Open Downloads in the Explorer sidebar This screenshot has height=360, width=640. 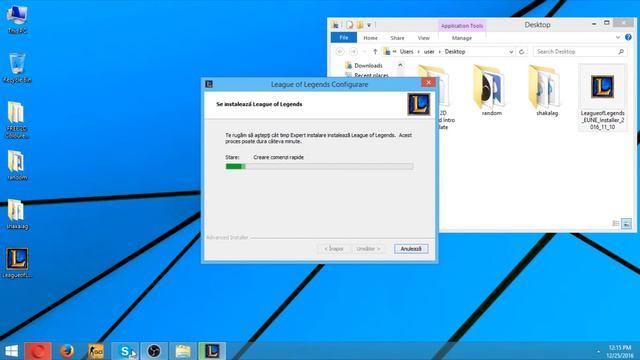tap(368, 65)
